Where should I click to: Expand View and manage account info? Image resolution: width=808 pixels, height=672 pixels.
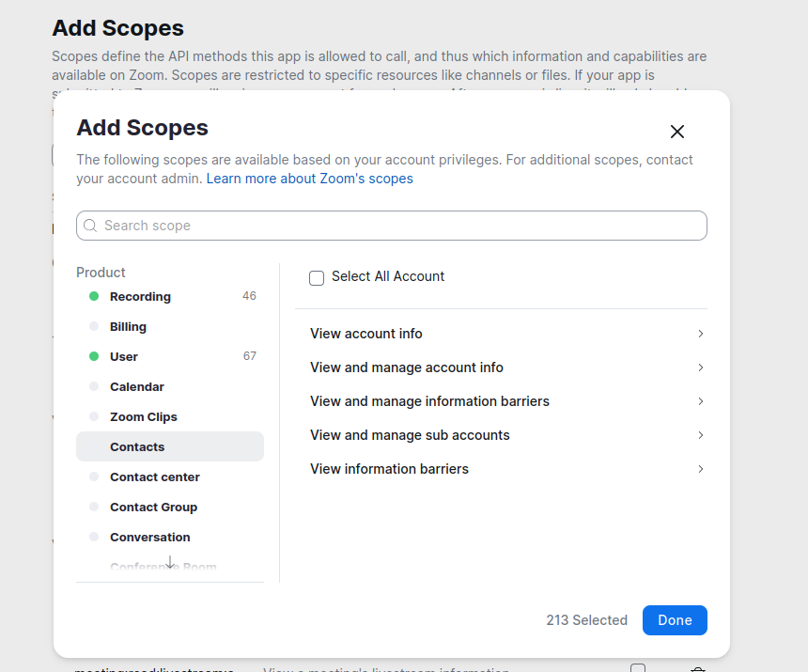coord(507,367)
